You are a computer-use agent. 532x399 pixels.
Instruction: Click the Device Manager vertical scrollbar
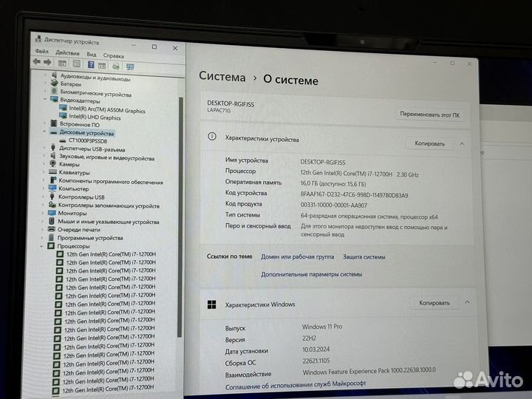[x=180, y=217]
